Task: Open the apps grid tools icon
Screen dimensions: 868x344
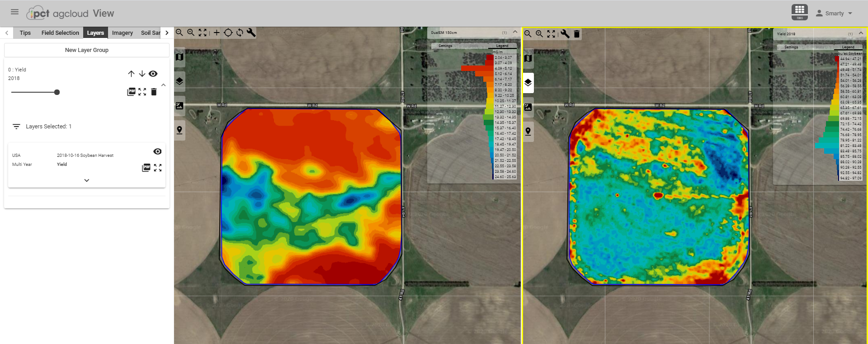Action: (800, 12)
